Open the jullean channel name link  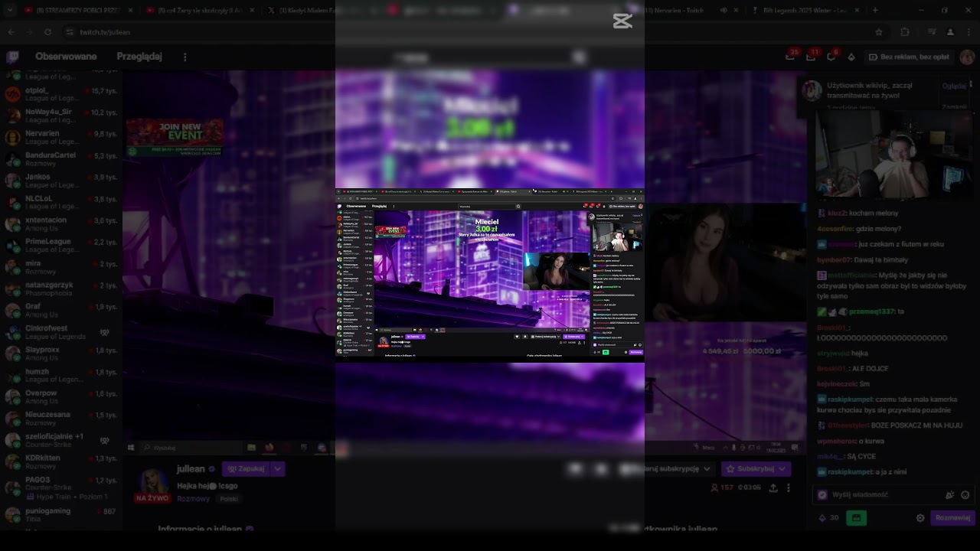[x=191, y=468]
